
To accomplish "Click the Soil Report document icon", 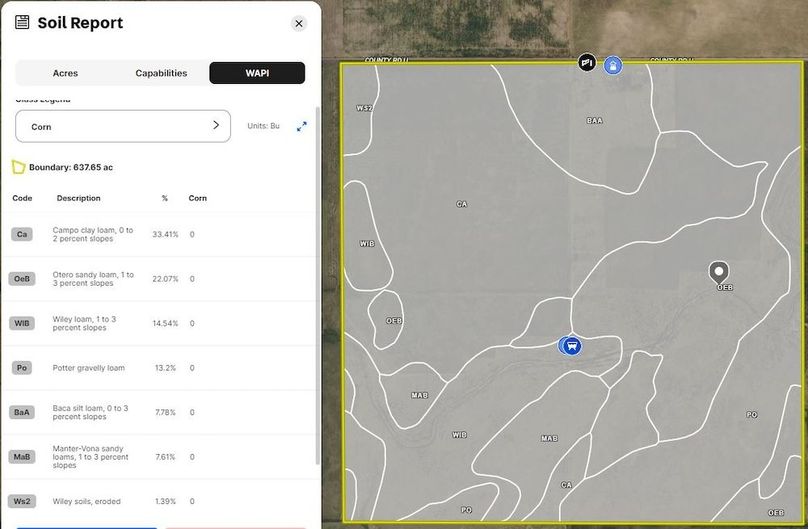I will click(22, 22).
